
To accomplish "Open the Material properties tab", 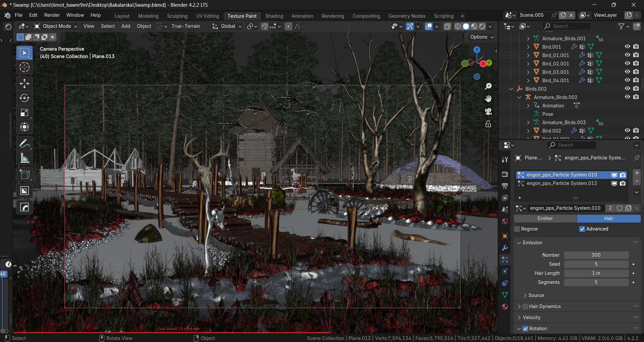I will [x=505, y=306].
